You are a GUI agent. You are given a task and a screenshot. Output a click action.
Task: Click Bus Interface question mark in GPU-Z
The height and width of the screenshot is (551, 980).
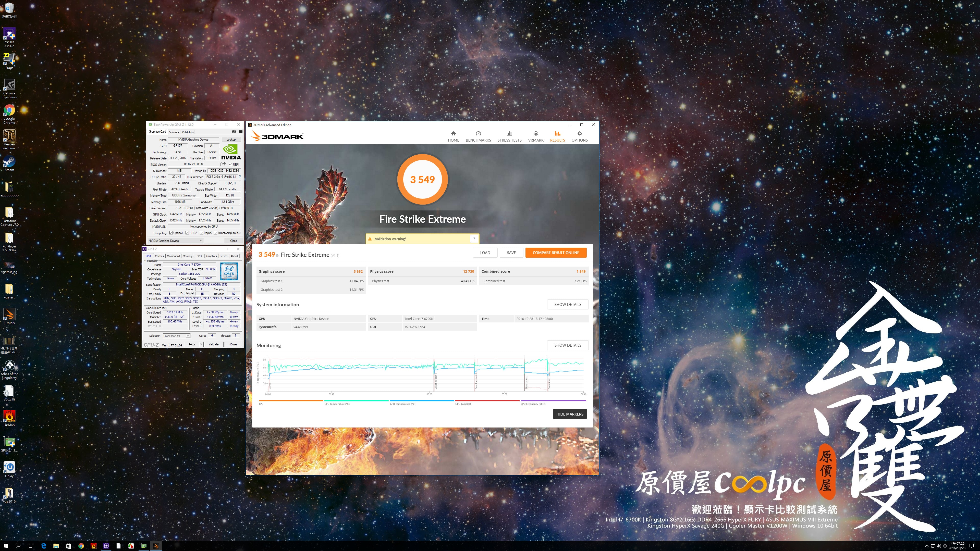coord(240,177)
